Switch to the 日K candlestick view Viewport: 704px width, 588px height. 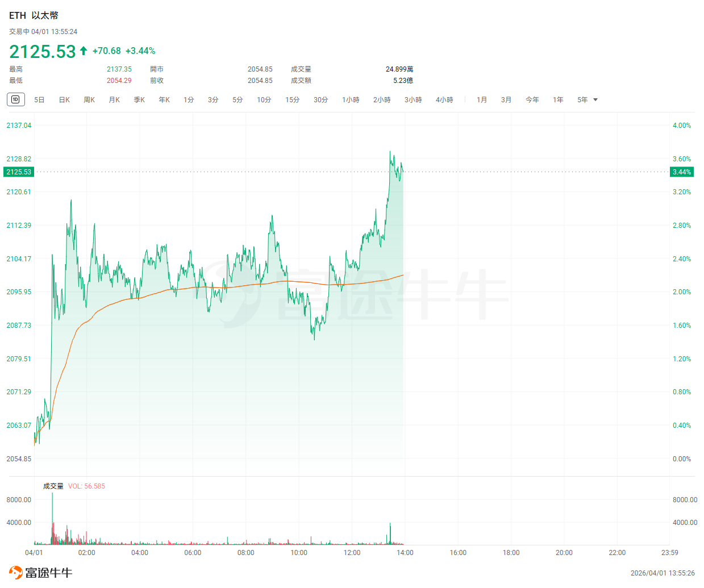(x=64, y=100)
